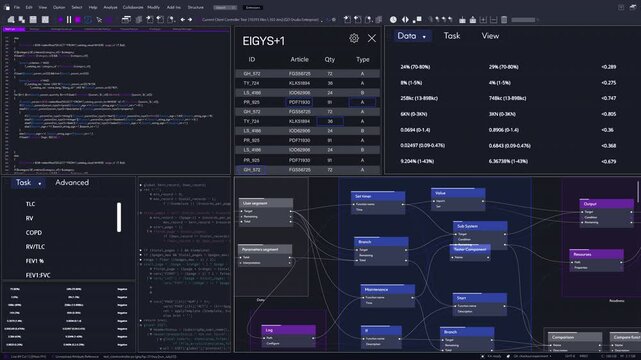Screen dimensions: 641x360
Task: Click the value 6.36738% (1-43%)
Action: coord(508,161)
